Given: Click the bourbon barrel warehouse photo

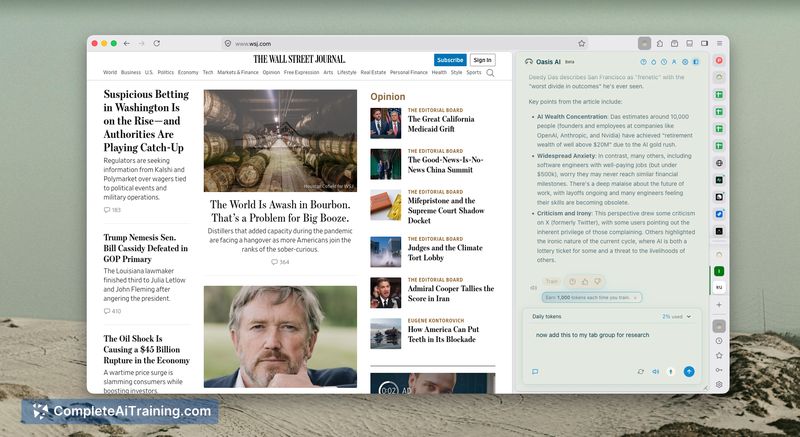Looking at the screenshot, I should 280,141.
